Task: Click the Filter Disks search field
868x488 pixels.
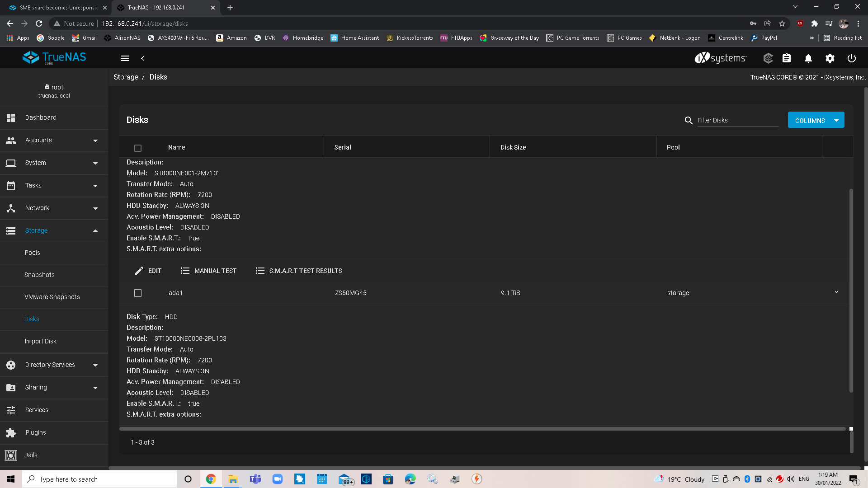Action: point(737,120)
